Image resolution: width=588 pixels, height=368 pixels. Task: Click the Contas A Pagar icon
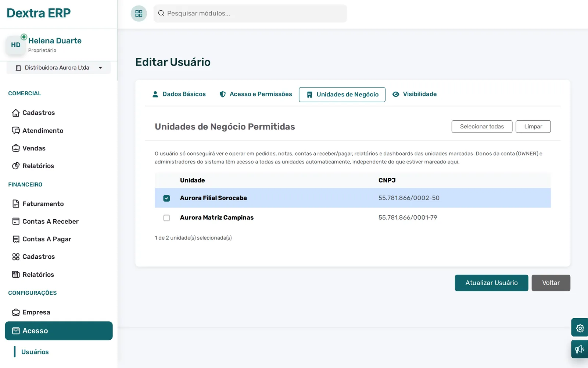(16, 239)
